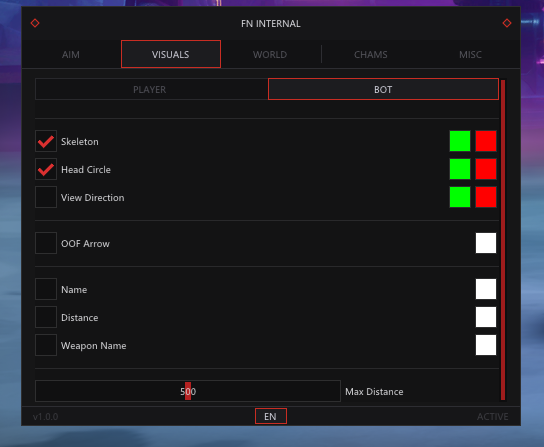Toggle the Head Circle checkbox off
The image size is (544, 447).
46,169
